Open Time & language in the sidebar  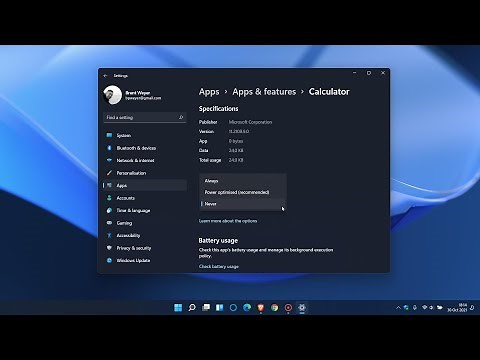click(145, 210)
